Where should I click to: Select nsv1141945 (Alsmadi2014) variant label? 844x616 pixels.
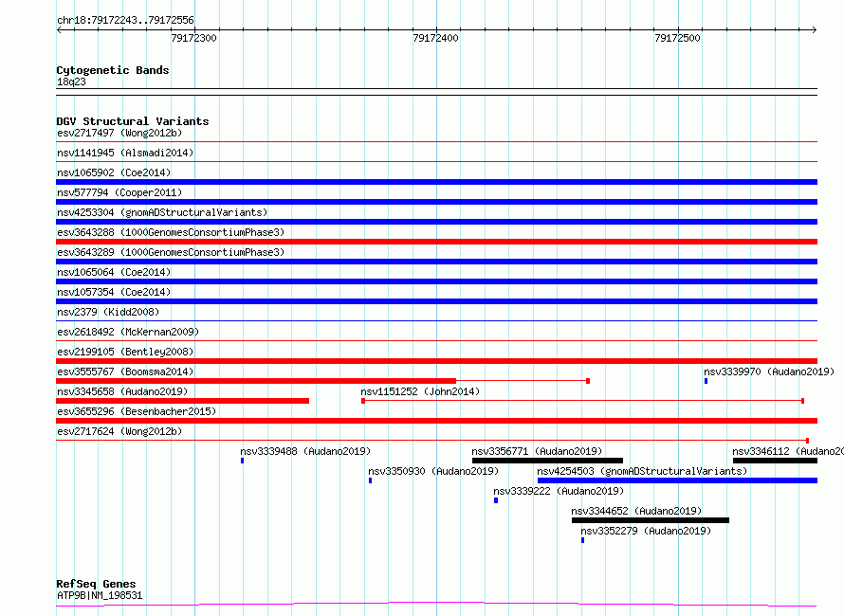(x=125, y=153)
